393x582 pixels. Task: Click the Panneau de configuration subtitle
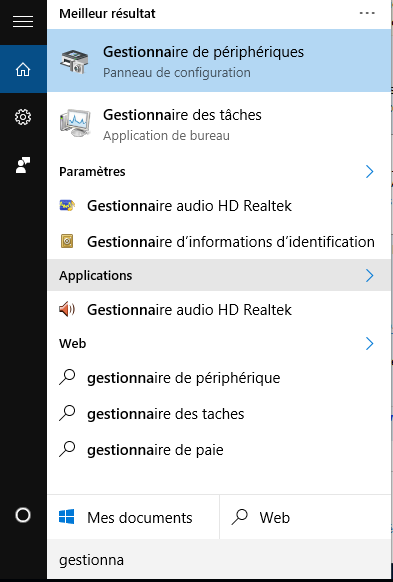point(177,73)
